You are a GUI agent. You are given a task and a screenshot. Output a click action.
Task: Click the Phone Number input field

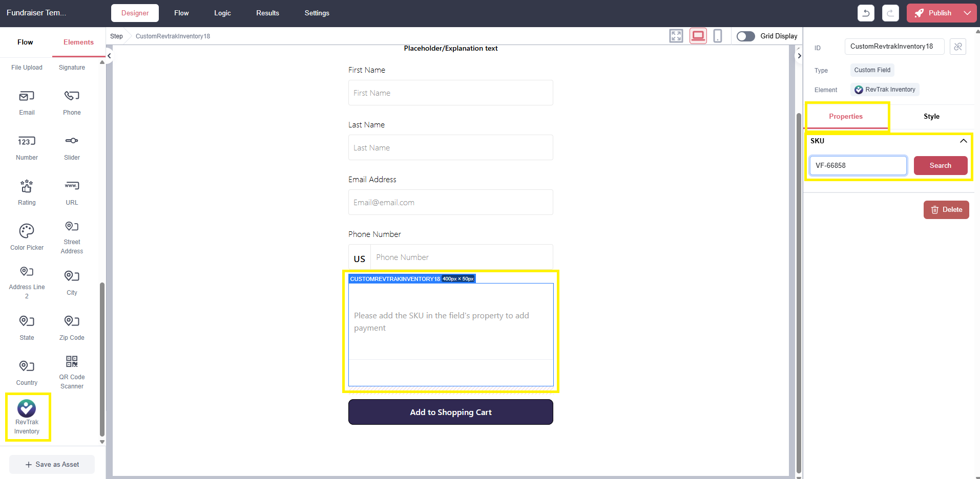tap(462, 257)
